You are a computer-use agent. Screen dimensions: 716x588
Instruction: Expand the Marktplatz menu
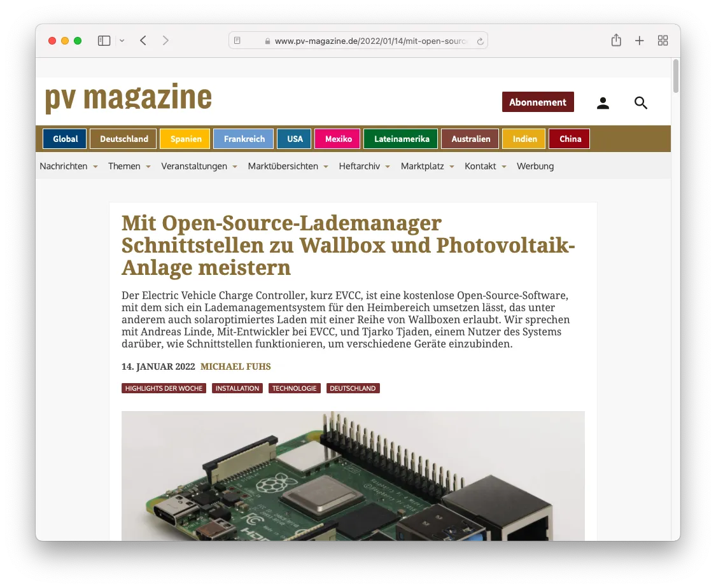pyautogui.click(x=428, y=166)
